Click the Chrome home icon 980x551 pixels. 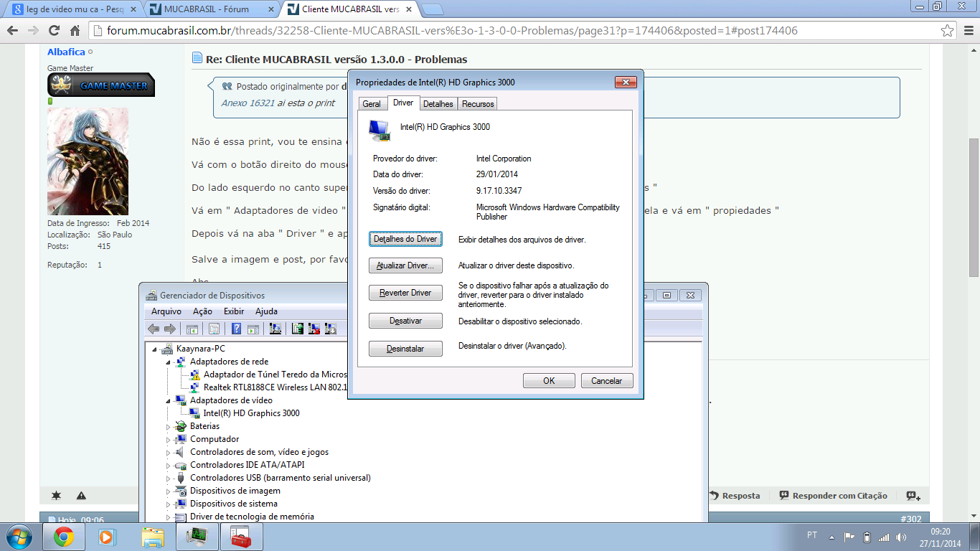coord(75,31)
